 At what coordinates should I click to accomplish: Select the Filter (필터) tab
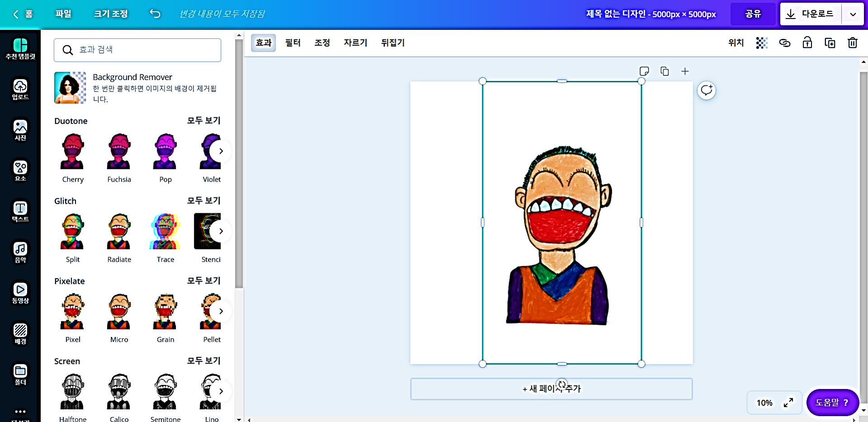tap(293, 43)
